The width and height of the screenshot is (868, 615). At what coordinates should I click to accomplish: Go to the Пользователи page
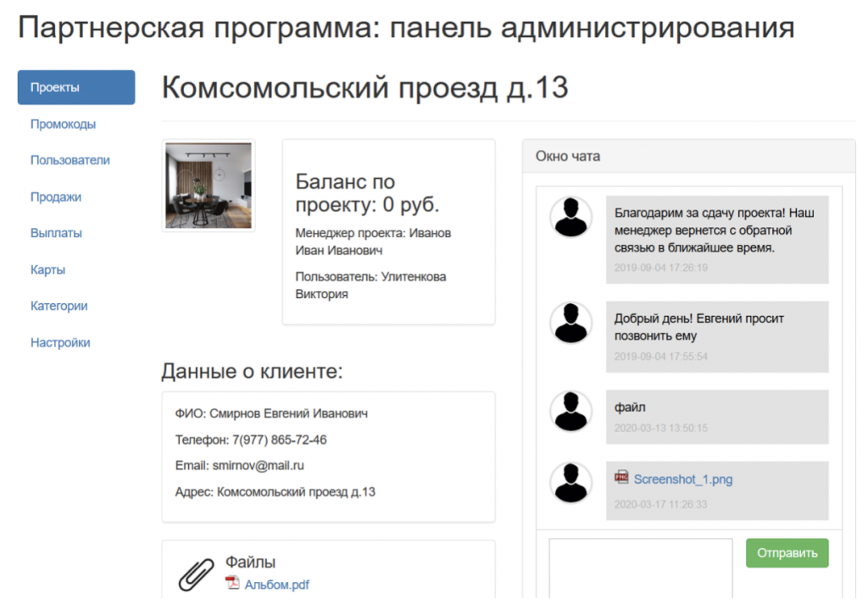tap(70, 160)
